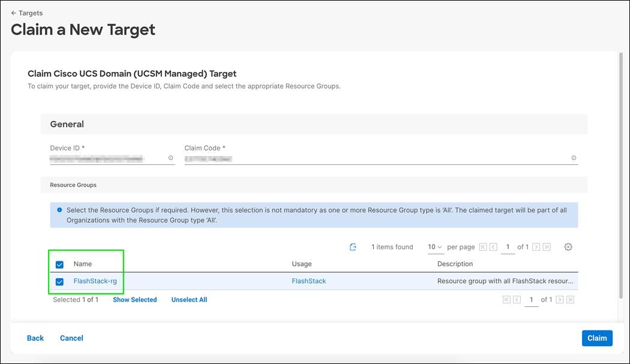Expand the General section header
This screenshot has height=364, width=630.
67,124
